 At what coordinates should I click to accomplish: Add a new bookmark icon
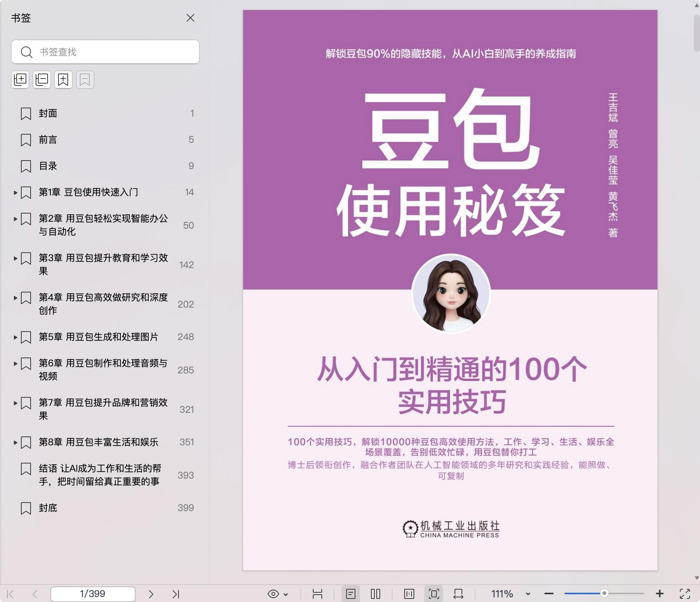click(63, 80)
